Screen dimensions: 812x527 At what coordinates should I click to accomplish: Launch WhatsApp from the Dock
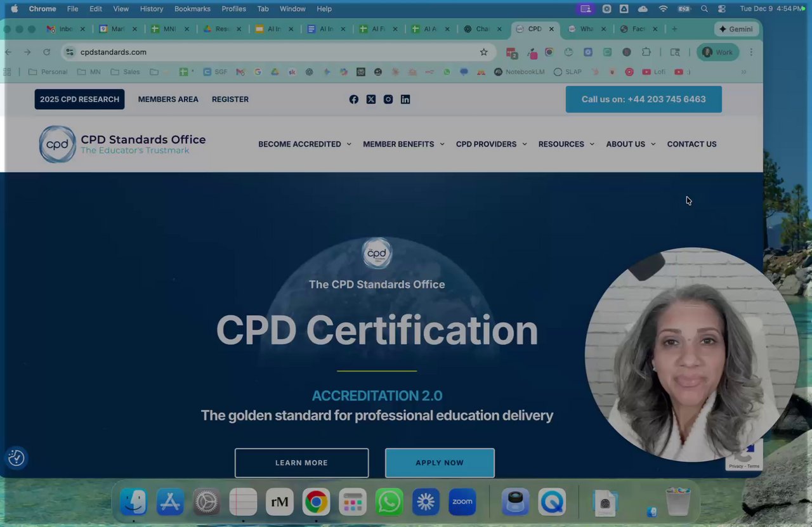point(389,502)
